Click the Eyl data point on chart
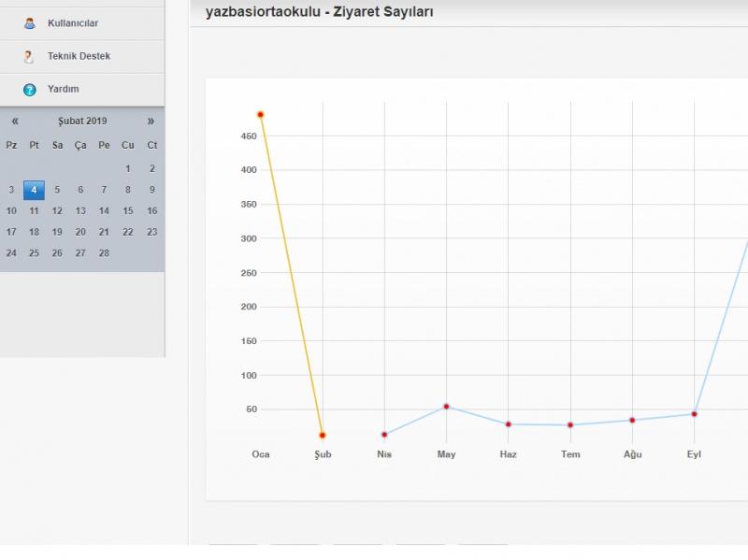 coord(694,414)
